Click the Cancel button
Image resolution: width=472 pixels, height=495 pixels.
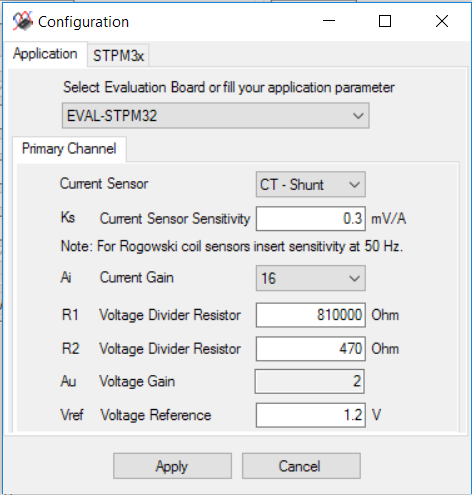(x=301, y=466)
